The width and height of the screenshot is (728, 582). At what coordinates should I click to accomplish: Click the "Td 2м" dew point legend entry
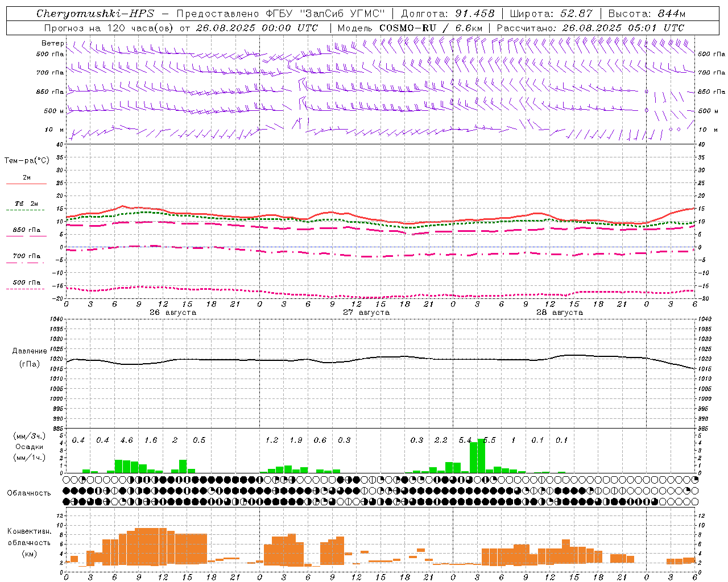pos(27,203)
